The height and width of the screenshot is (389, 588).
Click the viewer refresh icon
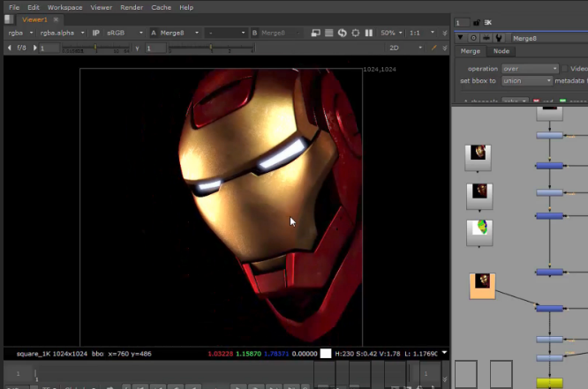[x=342, y=33]
